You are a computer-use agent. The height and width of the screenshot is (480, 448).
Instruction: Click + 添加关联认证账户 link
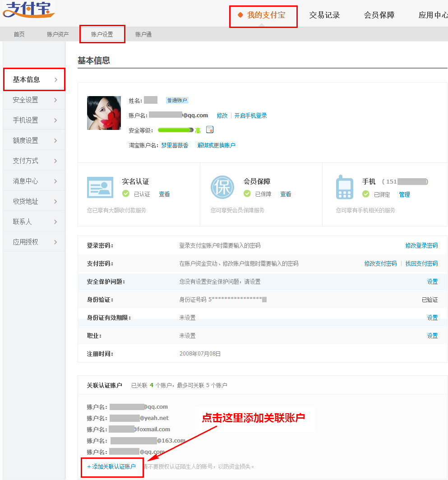click(x=111, y=466)
